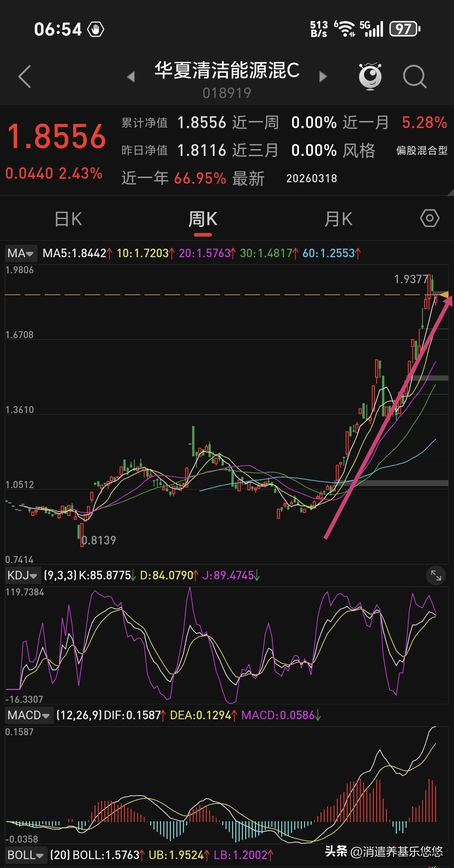The height and width of the screenshot is (868, 454).
Task: Tap chart high label 1.9377
Action: point(411,279)
